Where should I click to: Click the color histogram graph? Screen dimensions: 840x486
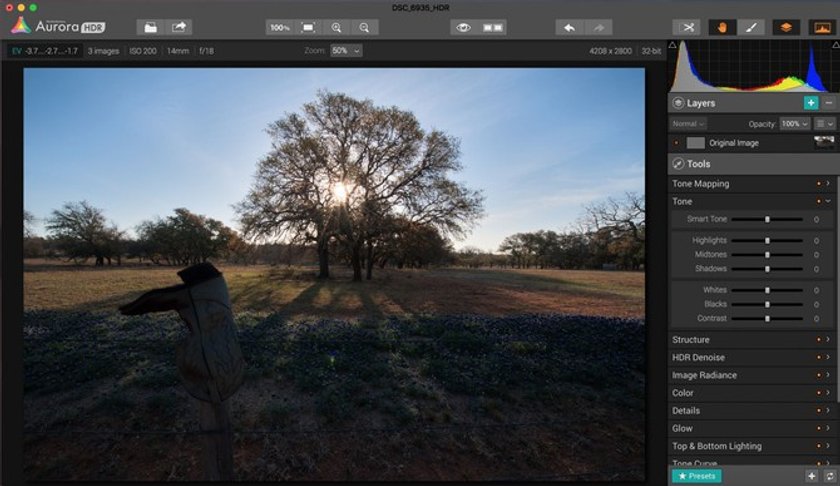(x=754, y=66)
